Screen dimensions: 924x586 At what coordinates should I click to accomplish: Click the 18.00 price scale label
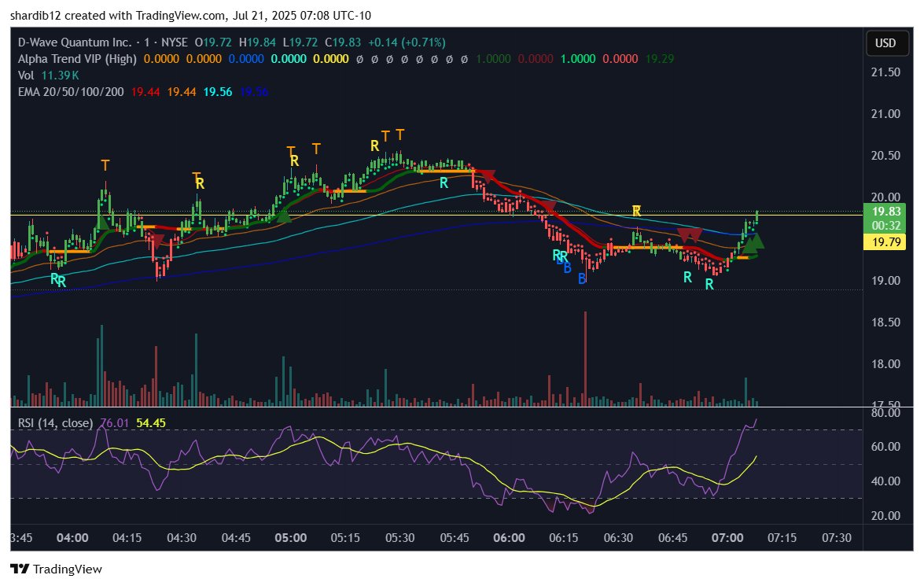tap(885, 364)
